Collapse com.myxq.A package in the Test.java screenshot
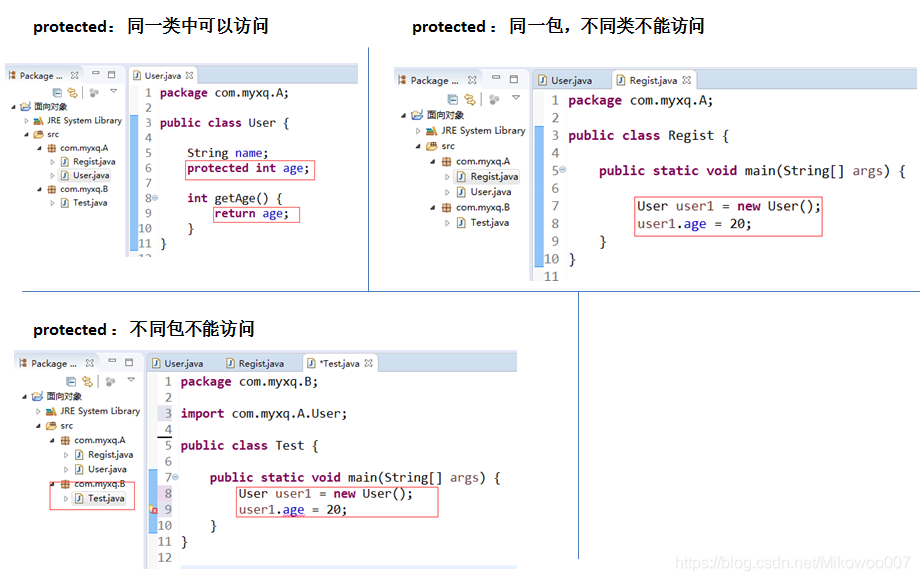This screenshot has width=920, height=581. pyautogui.click(x=52, y=440)
